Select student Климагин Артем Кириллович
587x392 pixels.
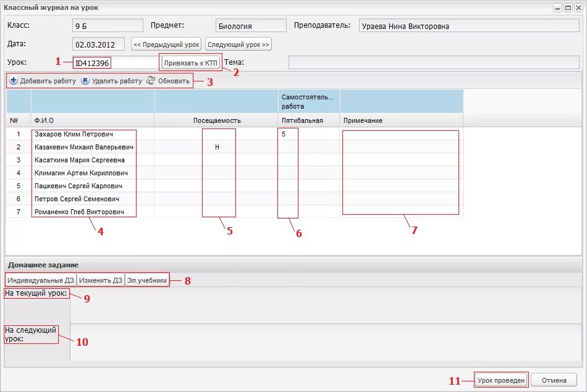(x=81, y=173)
